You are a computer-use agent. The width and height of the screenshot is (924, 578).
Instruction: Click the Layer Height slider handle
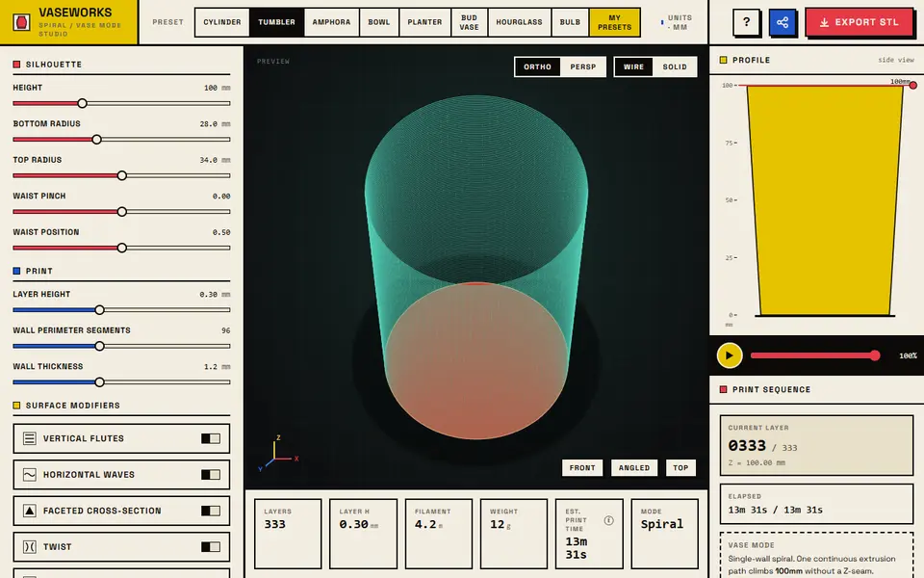click(99, 309)
